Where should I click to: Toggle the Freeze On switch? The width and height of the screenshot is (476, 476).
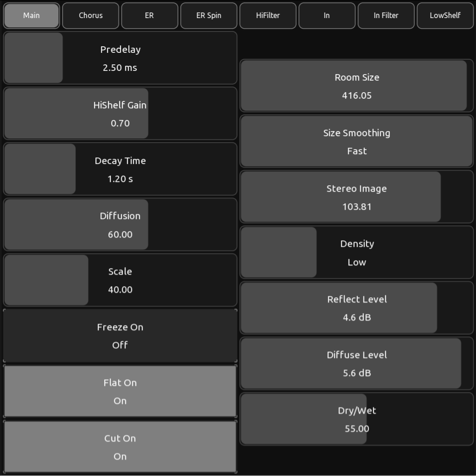click(x=120, y=336)
